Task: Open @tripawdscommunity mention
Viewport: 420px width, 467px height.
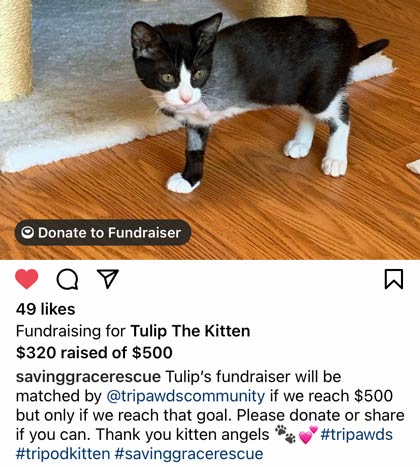Action: coord(186,396)
